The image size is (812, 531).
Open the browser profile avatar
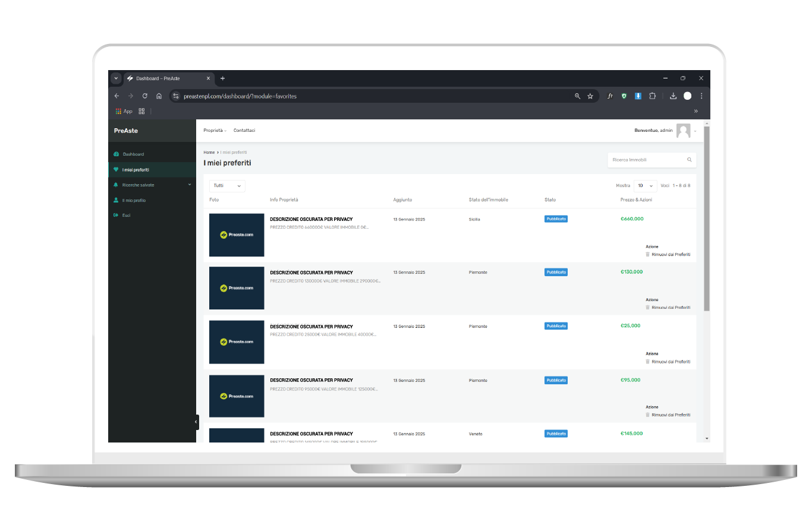688,96
